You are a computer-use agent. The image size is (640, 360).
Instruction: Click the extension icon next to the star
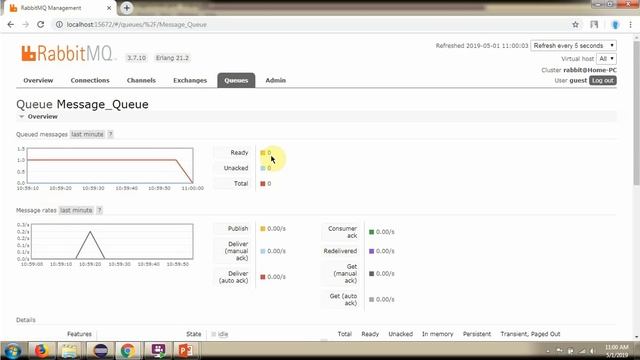[594, 24]
